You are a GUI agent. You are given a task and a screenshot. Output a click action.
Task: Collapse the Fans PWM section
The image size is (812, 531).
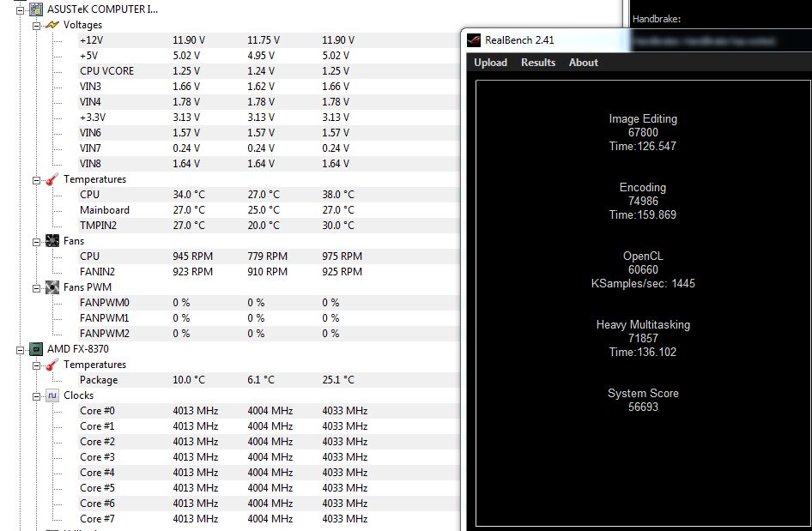(37, 288)
